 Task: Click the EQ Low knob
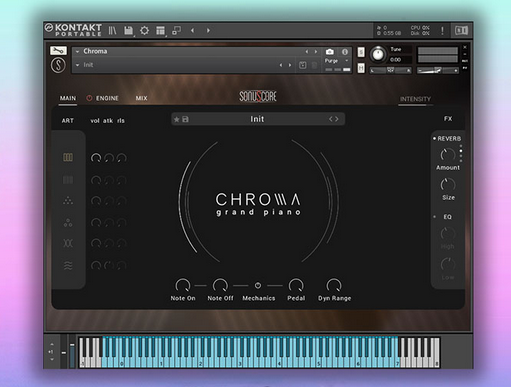click(448, 265)
